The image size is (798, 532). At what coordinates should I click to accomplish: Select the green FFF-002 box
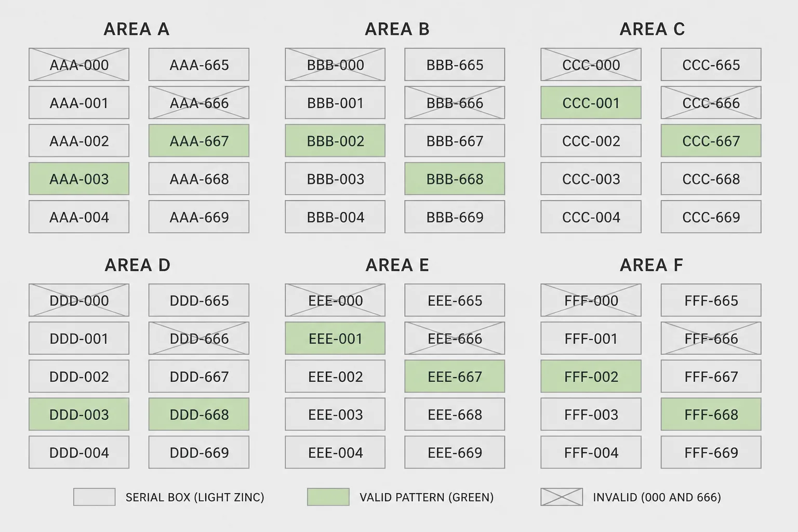(x=591, y=376)
